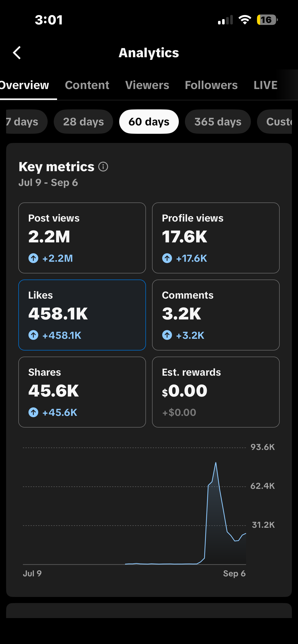
Task: Tap the Likes up-arrow trend icon
Action: pos(33,335)
